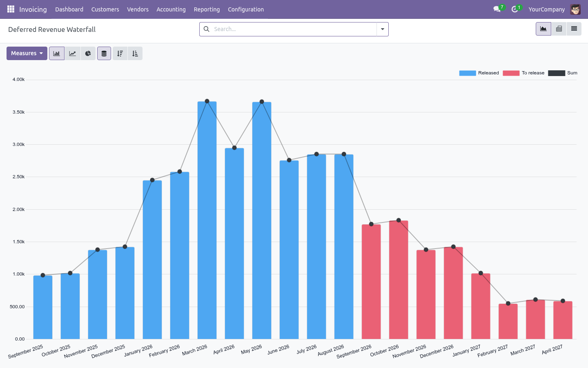The image size is (588, 368).
Task: Sort bars in ascending order
Action: click(135, 54)
